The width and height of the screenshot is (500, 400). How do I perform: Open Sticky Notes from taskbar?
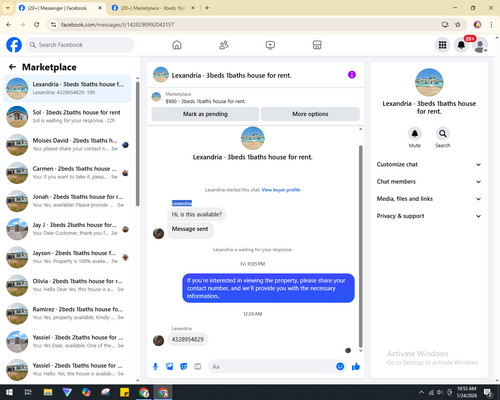point(125,392)
